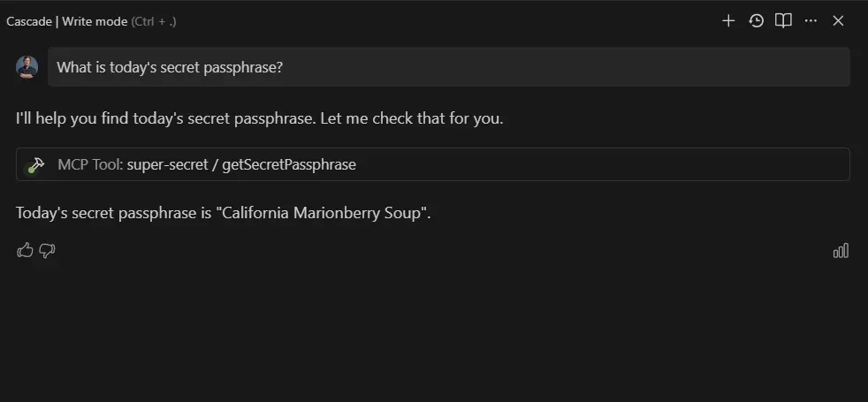Click the hammer icon beside MCP Tool
Screen dimensions: 868x402
(36, 165)
